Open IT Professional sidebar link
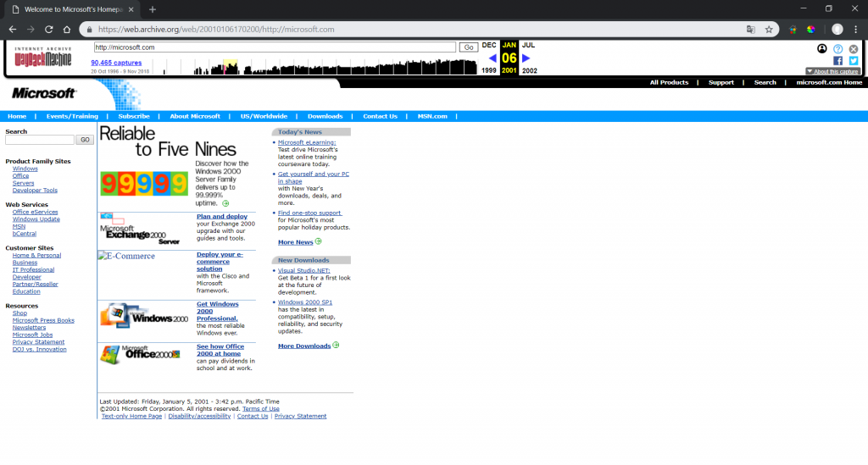 [x=33, y=270]
